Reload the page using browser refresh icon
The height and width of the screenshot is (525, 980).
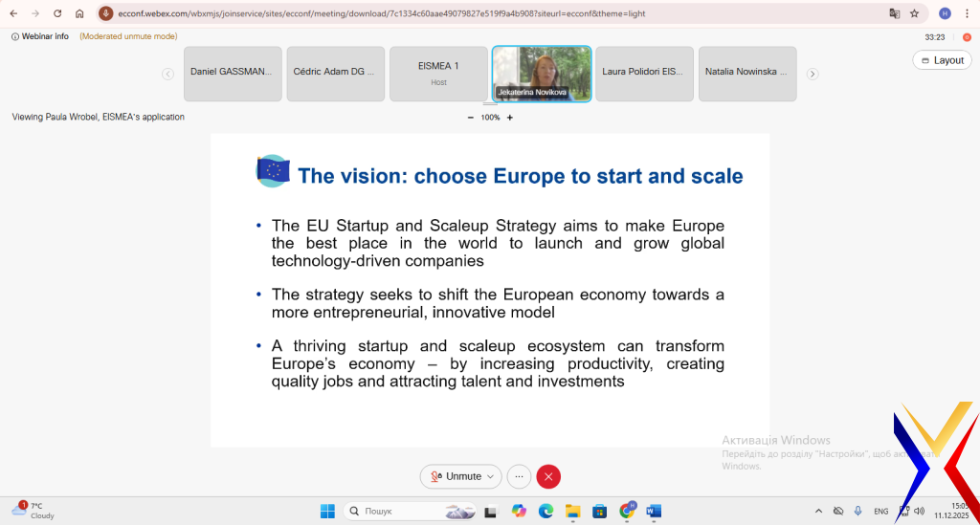pyautogui.click(x=57, y=13)
